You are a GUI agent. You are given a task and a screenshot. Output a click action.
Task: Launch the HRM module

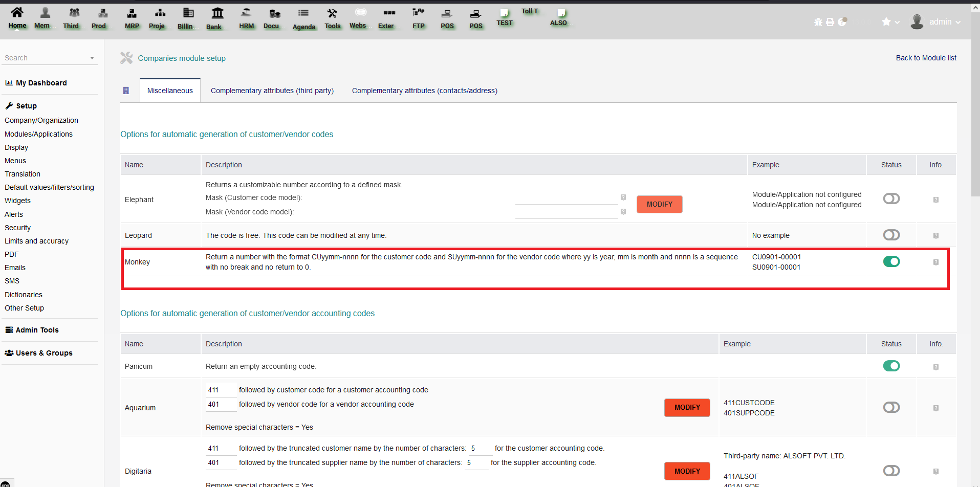coord(246,18)
